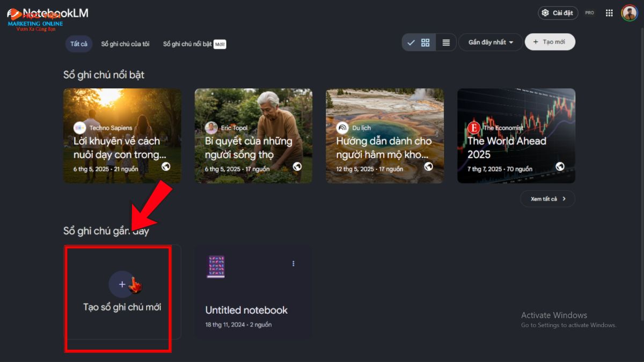Select the Tất cả tab
644x362 pixels.
coord(78,43)
